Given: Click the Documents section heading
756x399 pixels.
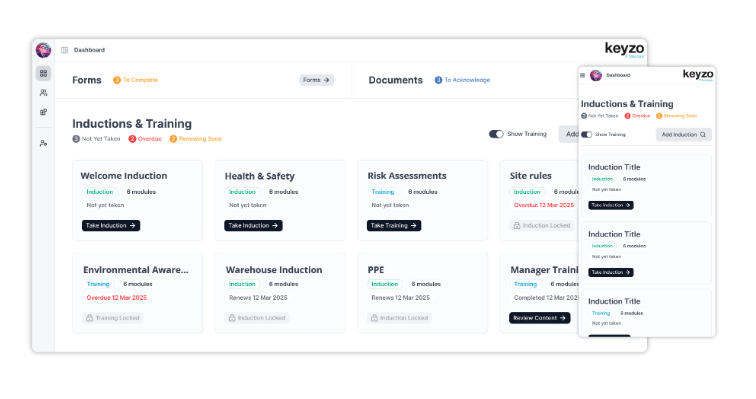Looking at the screenshot, I should [x=396, y=80].
